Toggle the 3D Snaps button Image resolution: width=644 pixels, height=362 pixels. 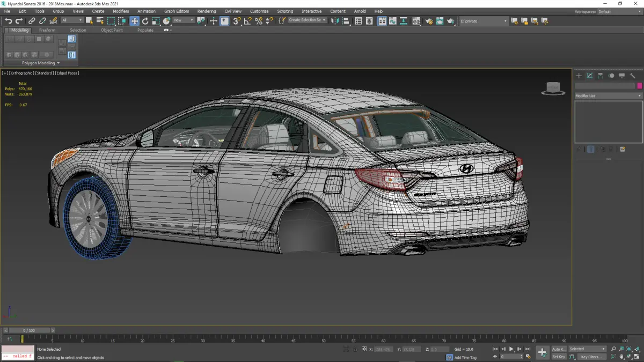(237, 21)
